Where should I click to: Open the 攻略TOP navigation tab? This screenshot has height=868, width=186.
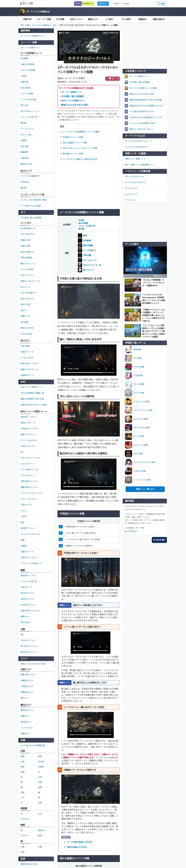pyautogui.click(x=27, y=19)
